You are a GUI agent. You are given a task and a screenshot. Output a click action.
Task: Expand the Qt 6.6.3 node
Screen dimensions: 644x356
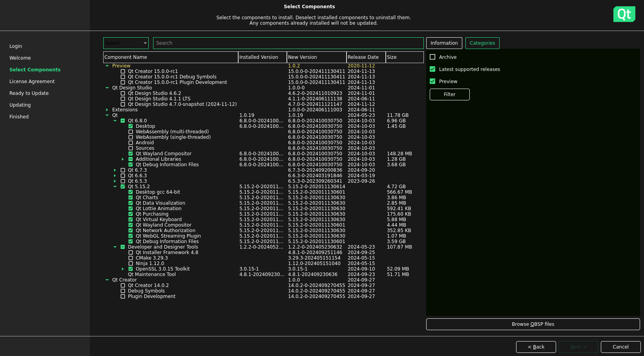(115, 176)
